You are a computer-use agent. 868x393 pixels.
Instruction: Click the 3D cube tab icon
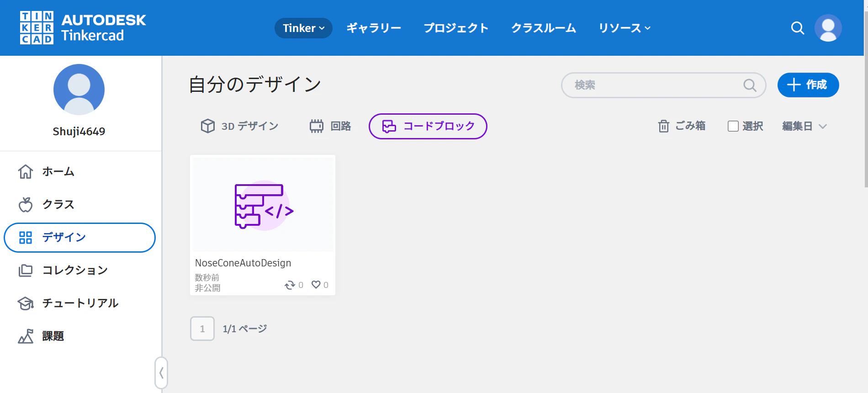[208, 126]
